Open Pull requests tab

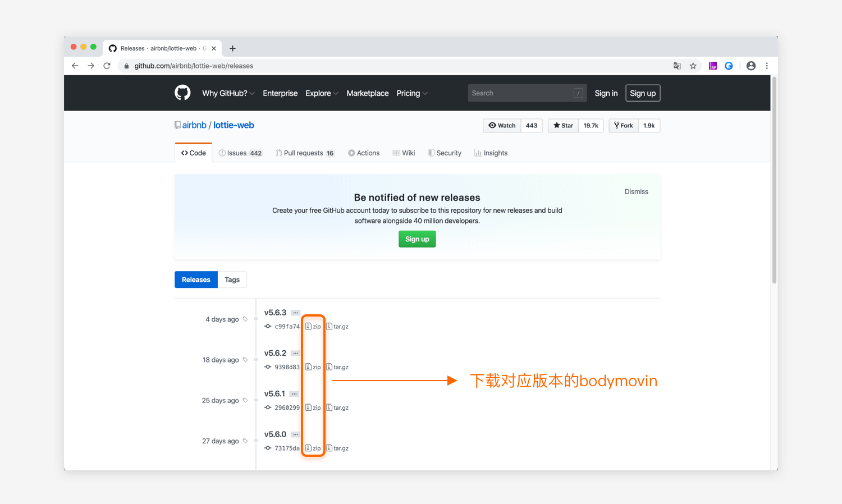(305, 153)
